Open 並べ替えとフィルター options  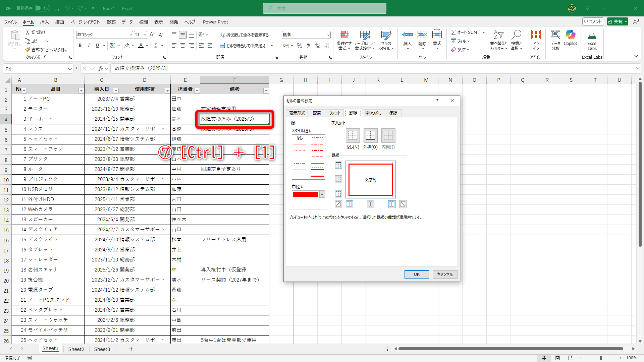point(498,40)
